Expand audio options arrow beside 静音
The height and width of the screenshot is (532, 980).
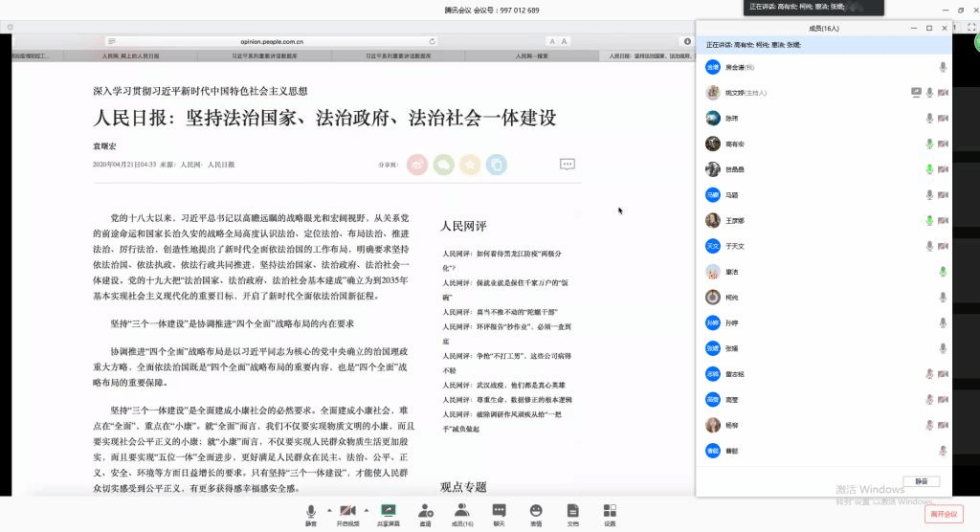coord(328,509)
